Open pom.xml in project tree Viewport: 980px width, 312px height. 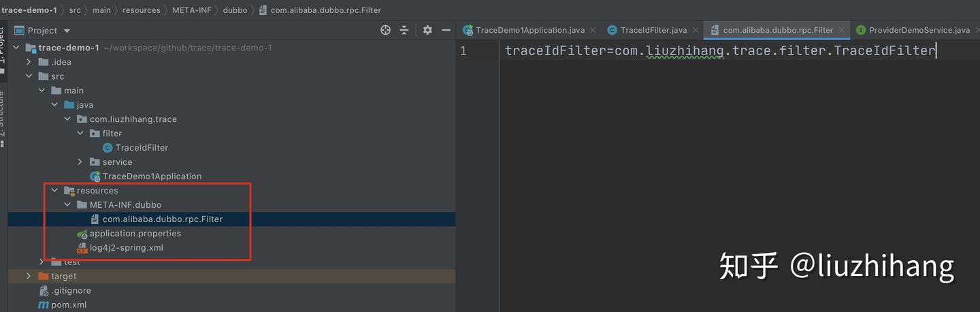pos(69,305)
